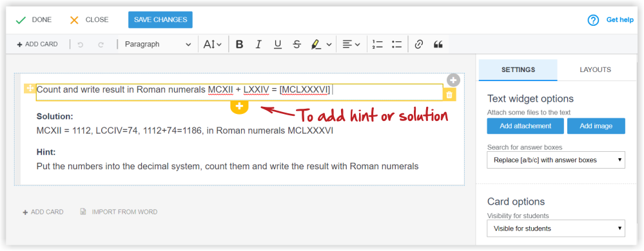Screen dimensions: 644x251
Task: Click the undo arrow icon
Action: 80,44
